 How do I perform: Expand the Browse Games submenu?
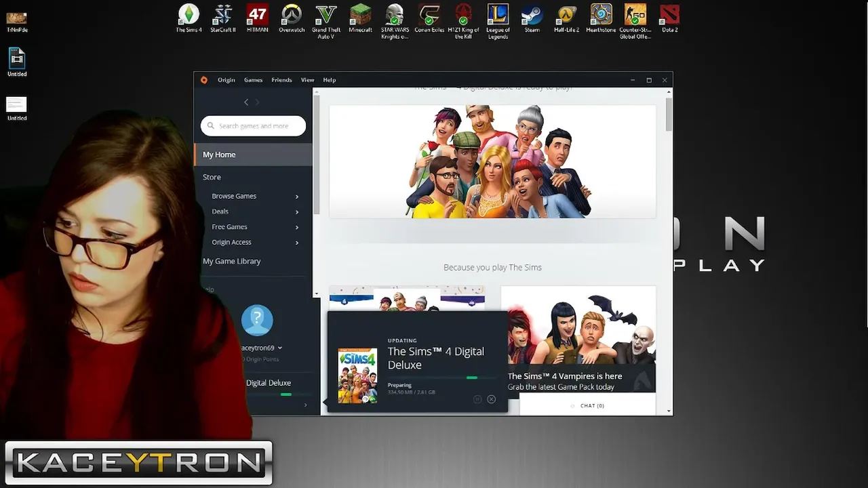[297, 197]
